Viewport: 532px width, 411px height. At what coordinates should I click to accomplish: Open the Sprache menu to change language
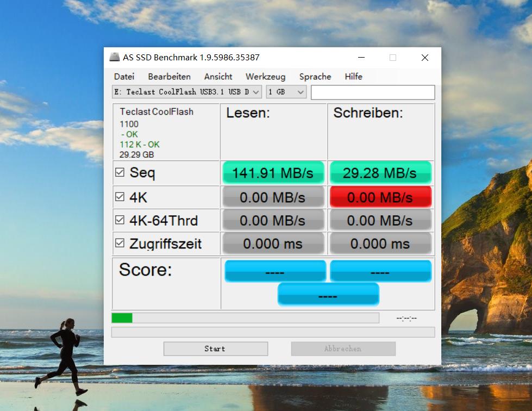tap(315, 77)
